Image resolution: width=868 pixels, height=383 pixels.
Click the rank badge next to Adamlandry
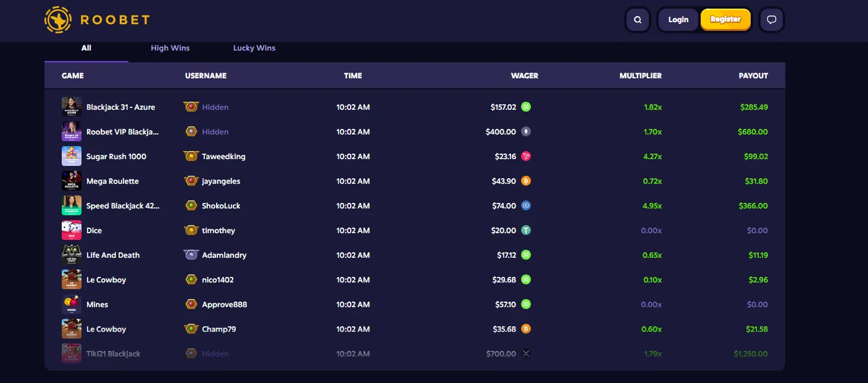click(191, 255)
